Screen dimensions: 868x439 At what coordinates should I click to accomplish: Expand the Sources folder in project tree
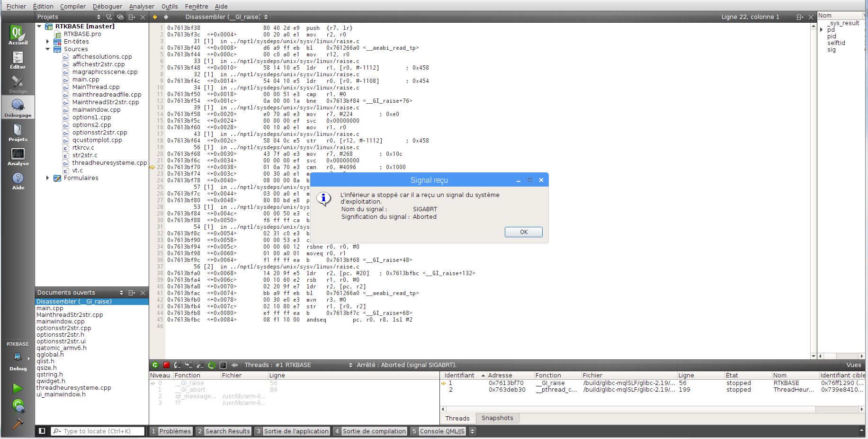tap(47, 49)
